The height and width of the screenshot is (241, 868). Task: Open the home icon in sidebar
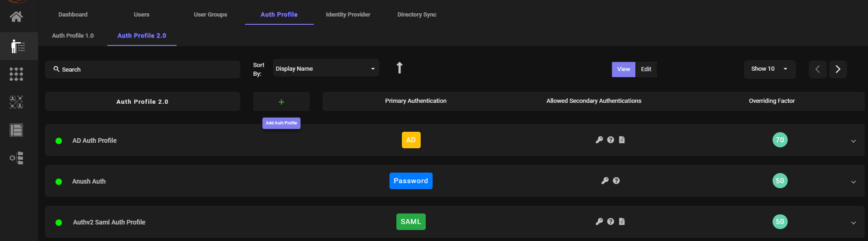[17, 17]
